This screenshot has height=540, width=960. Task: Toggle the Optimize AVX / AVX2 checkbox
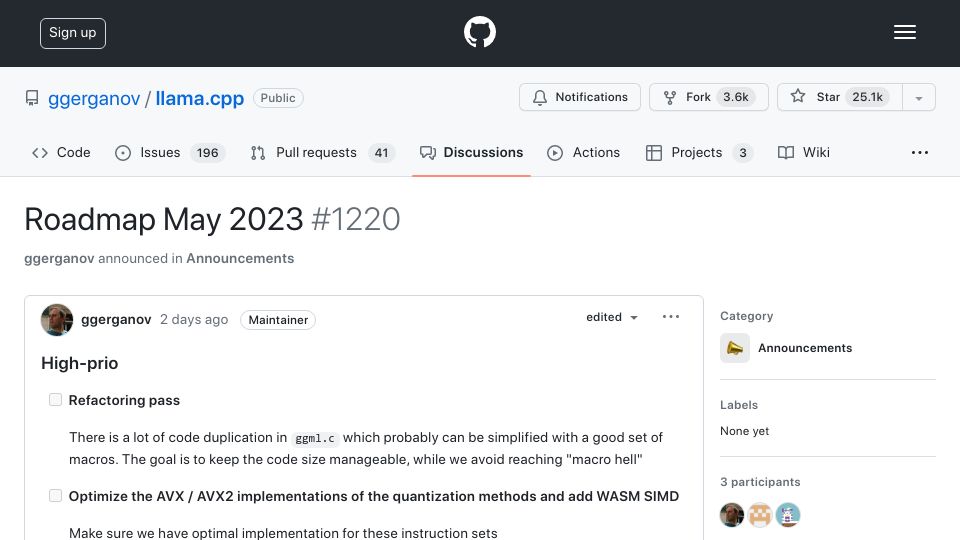pos(55,496)
